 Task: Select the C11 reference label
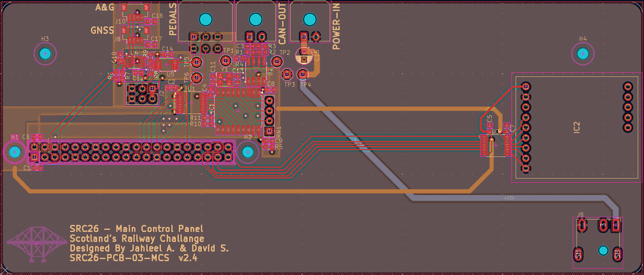213,67
